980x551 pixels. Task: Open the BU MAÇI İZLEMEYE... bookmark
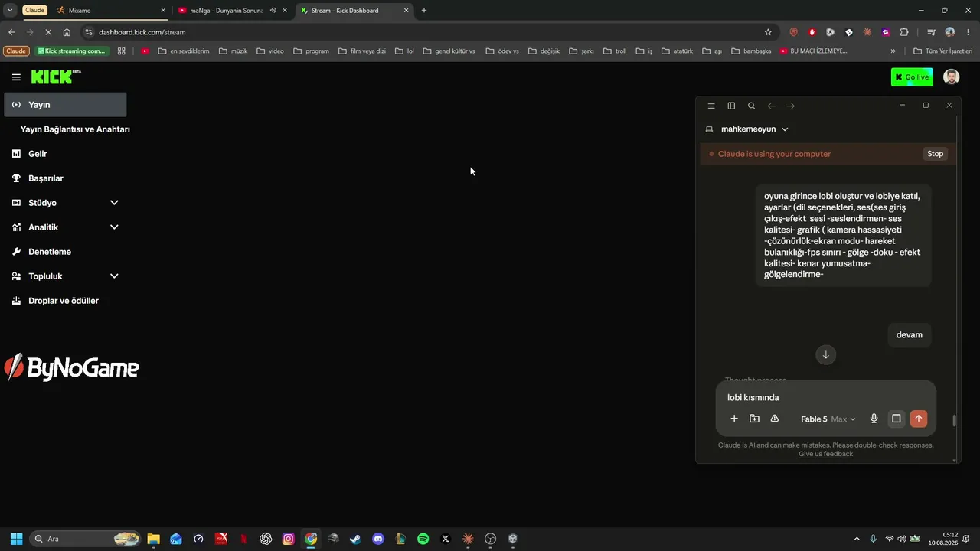813,51
